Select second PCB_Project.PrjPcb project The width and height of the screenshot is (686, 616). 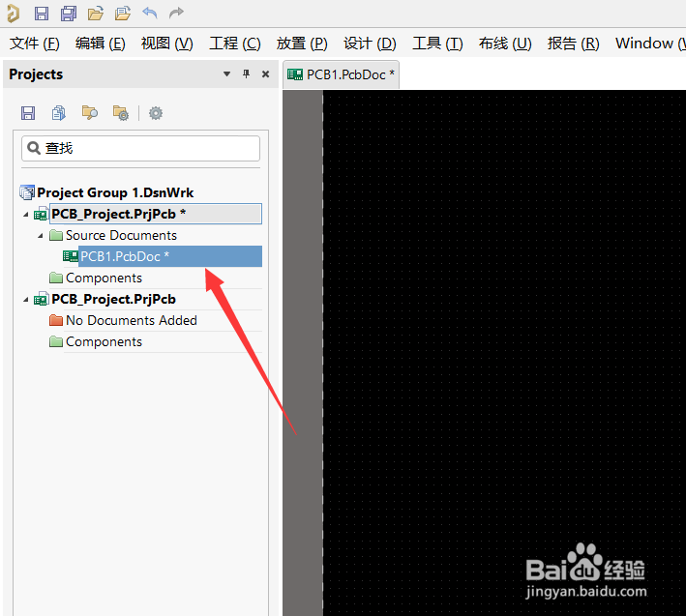point(114,299)
